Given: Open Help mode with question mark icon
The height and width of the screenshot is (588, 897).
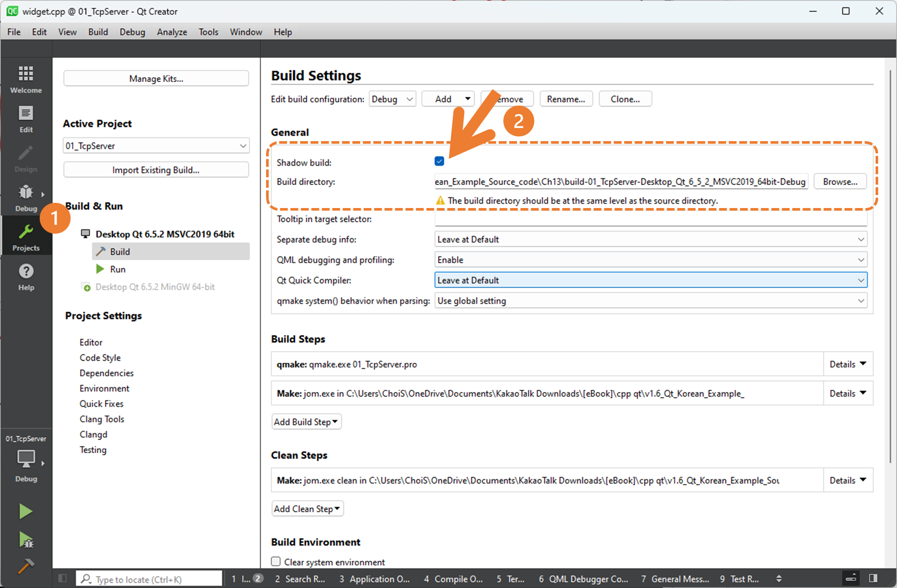Looking at the screenshot, I should (x=26, y=277).
